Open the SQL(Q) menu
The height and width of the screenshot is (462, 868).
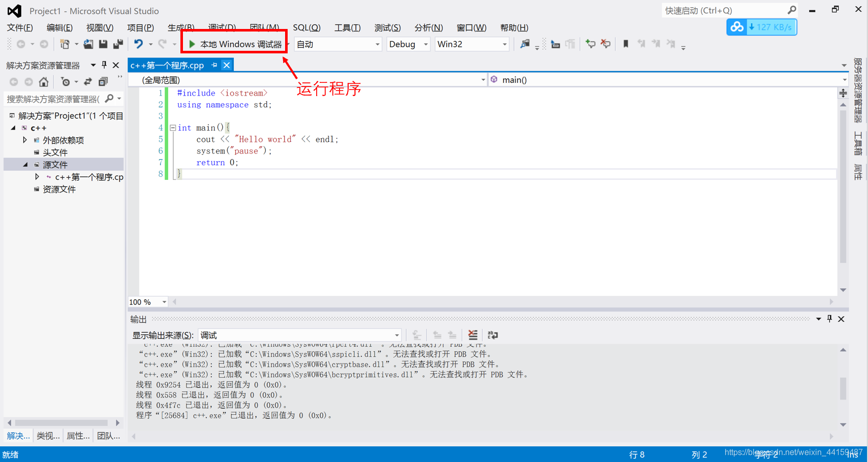[x=306, y=27]
